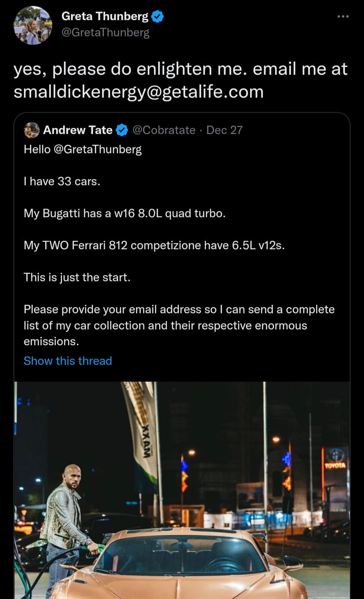Viewport: 364px width, 599px height.
Task: Open the Dec 27 timestamp
Action: [225, 130]
